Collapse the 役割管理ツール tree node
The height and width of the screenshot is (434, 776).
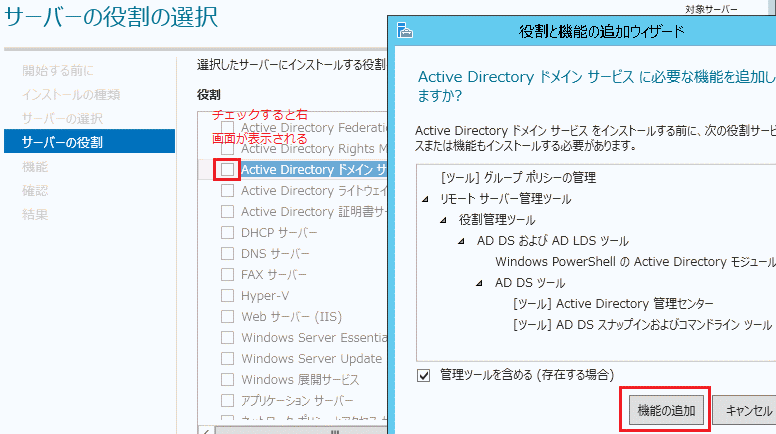tap(443, 220)
